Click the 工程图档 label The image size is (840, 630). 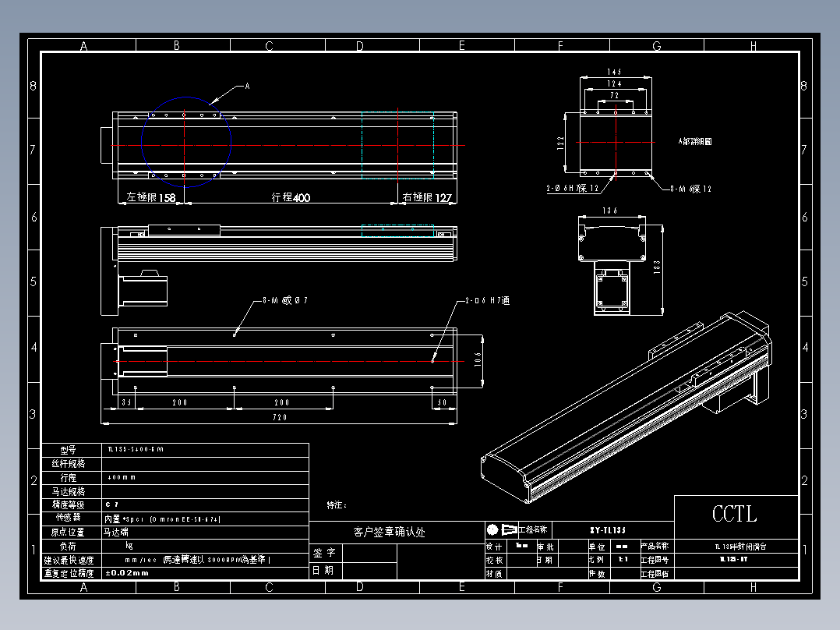click(x=655, y=574)
